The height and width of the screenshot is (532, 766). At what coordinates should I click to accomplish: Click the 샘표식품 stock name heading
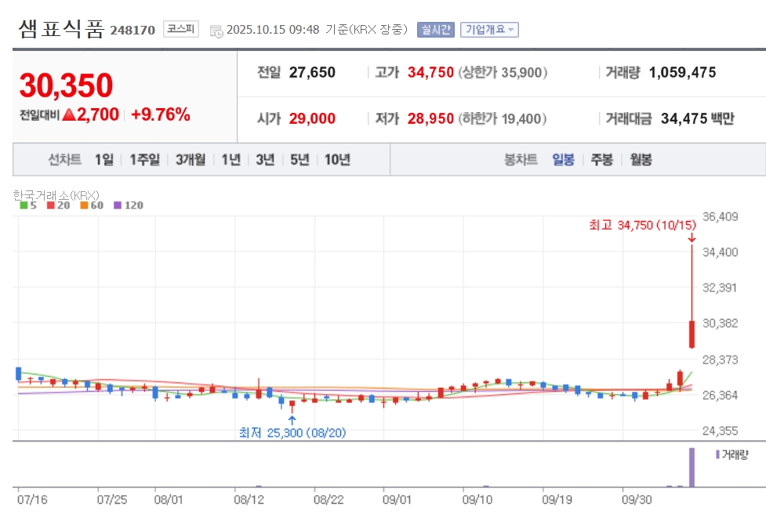pos(61,29)
